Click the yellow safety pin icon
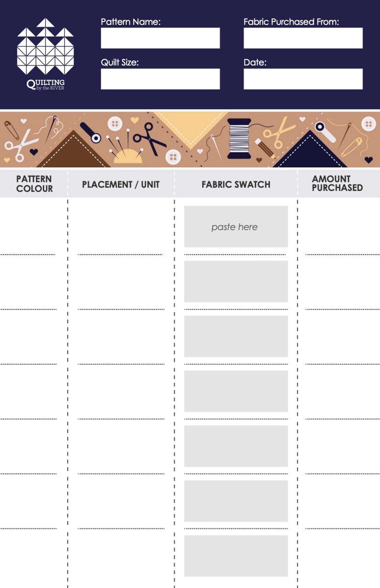Image resolution: width=380 pixels, height=588 pixels. point(352,147)
